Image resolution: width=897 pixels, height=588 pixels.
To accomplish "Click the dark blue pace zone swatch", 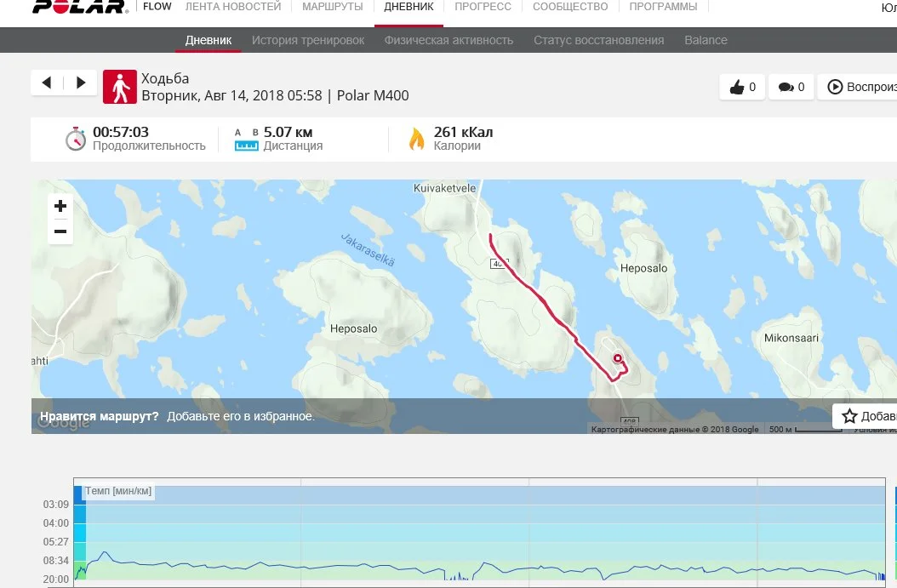I will (x=79, y=494).
